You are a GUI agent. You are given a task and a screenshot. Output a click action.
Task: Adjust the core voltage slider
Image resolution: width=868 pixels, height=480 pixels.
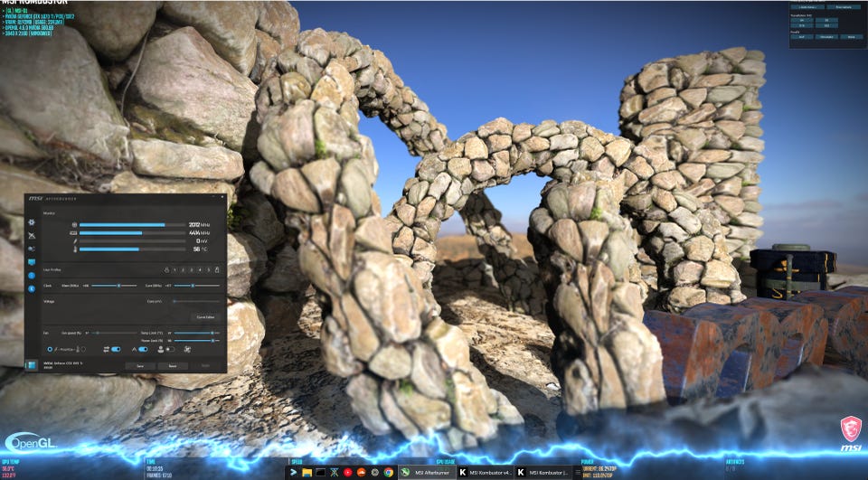(196, 302)
